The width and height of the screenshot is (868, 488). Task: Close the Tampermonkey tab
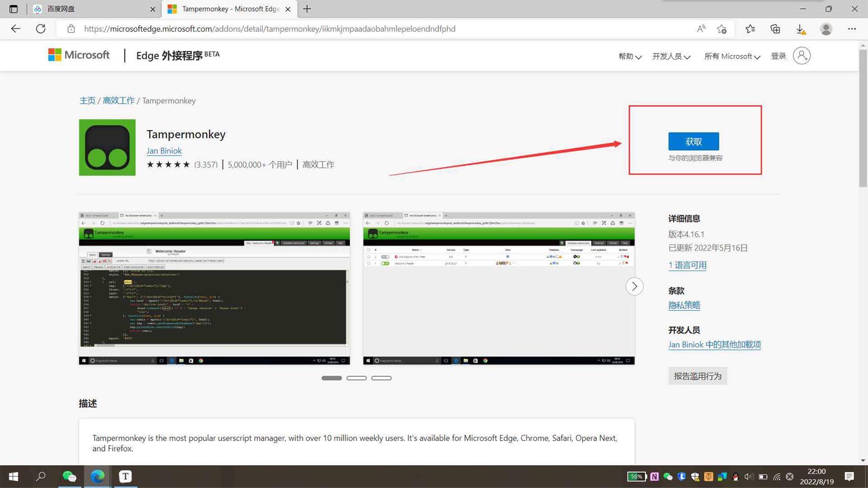tap(288, 9)
